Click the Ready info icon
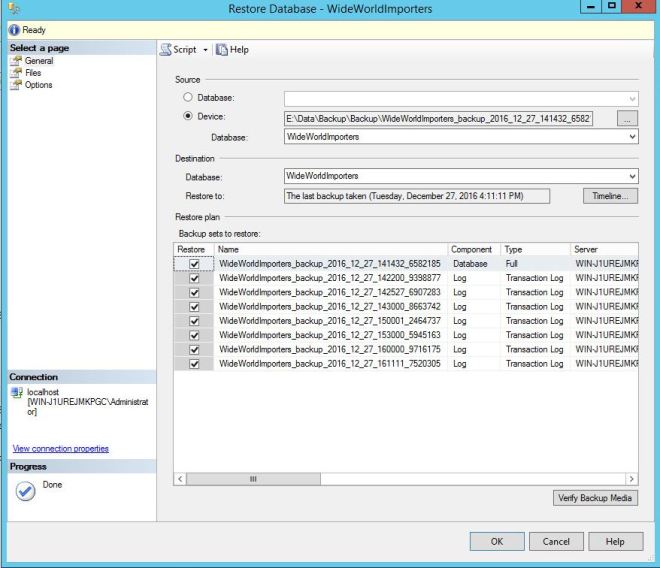This screenshot has width=660, height=568. coord(14,30)
